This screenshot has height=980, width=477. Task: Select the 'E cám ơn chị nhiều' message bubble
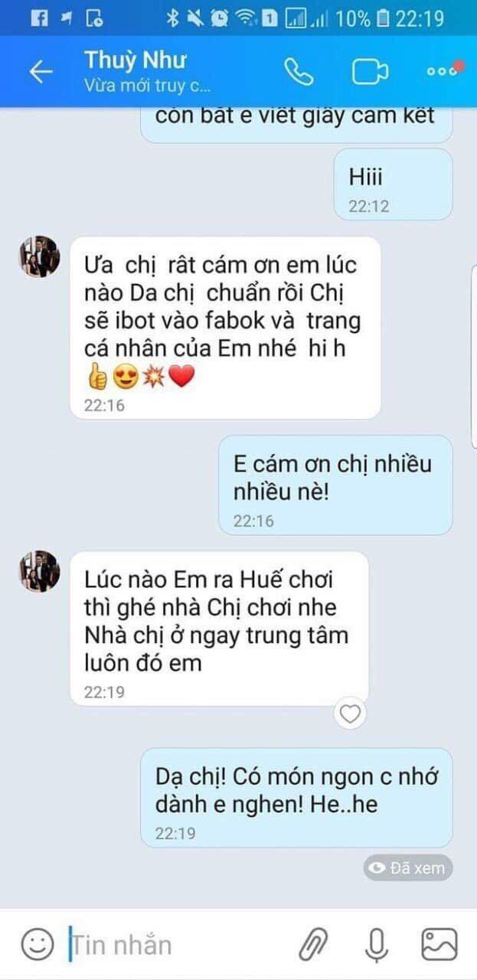coord(335,485)
